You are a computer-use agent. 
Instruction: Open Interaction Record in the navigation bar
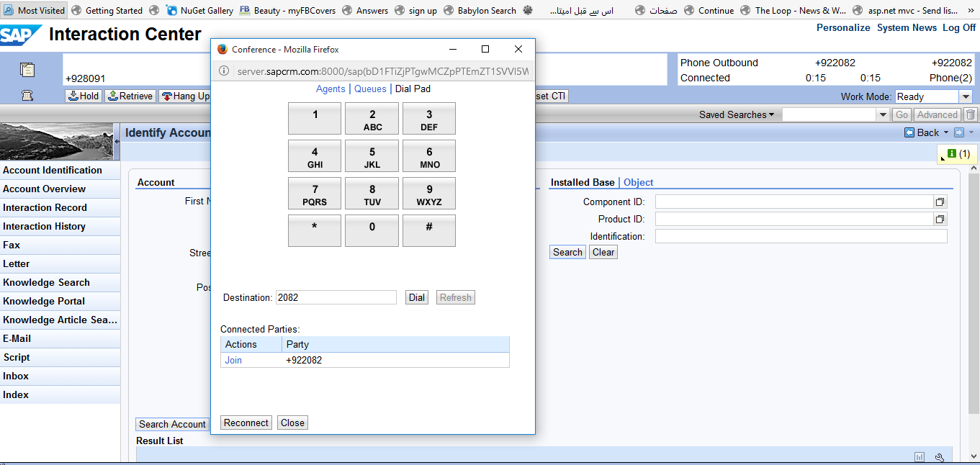point(45,207)
